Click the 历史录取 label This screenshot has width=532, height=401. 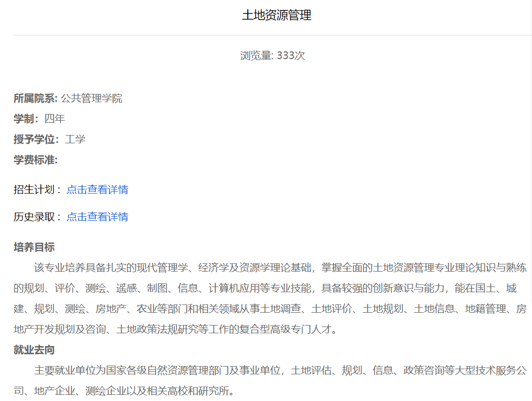[37, 217]
